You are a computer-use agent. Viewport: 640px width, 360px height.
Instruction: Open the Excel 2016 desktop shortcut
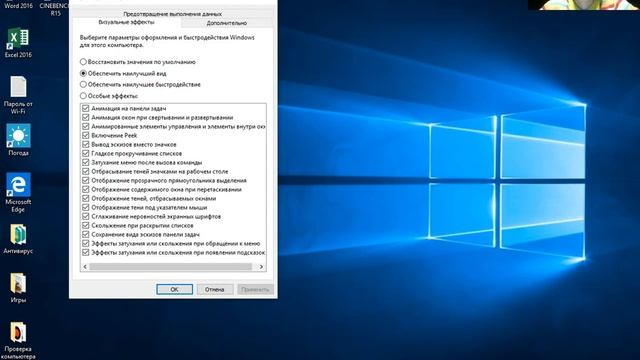coord(18,42)
